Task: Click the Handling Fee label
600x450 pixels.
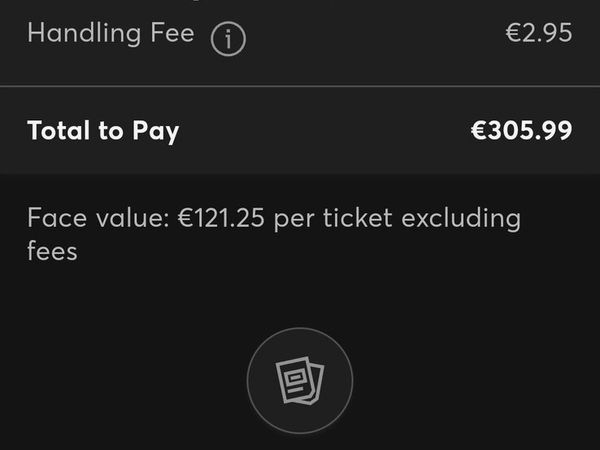Action: pos(111,33)
